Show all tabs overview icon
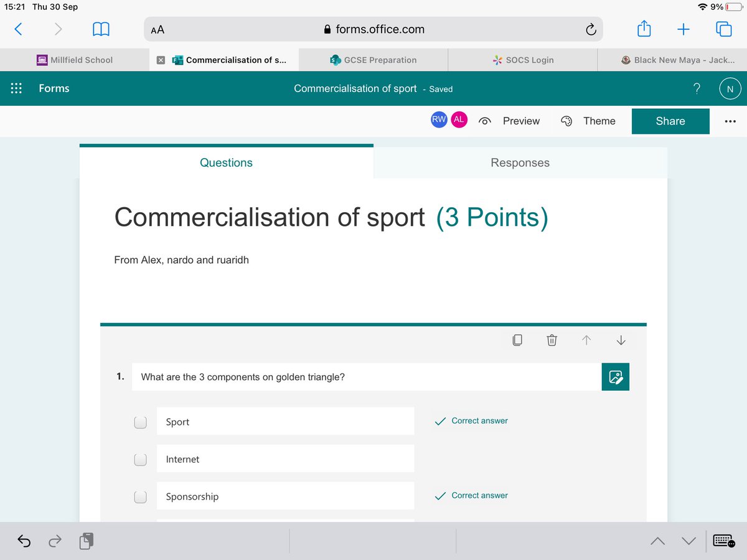The image size is (747, 560). tap(723, 29)
